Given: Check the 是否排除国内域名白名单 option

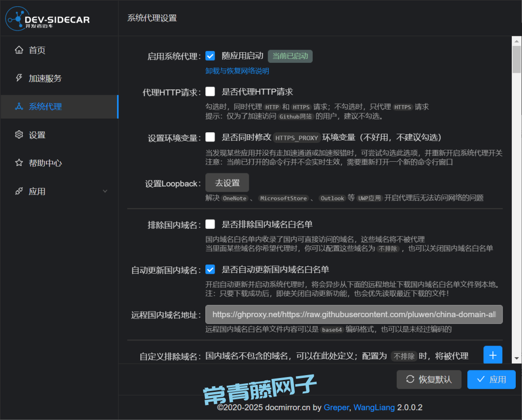Looking at the screenshot, I should click(x=210, y=224).
